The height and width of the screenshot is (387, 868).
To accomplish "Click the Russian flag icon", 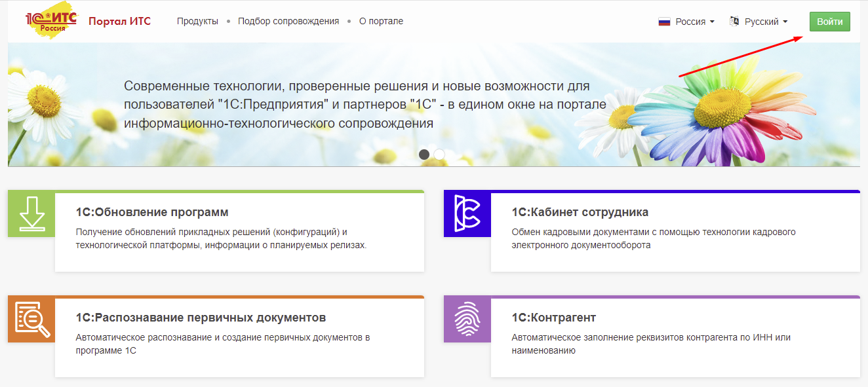I will tap(664, 22).
